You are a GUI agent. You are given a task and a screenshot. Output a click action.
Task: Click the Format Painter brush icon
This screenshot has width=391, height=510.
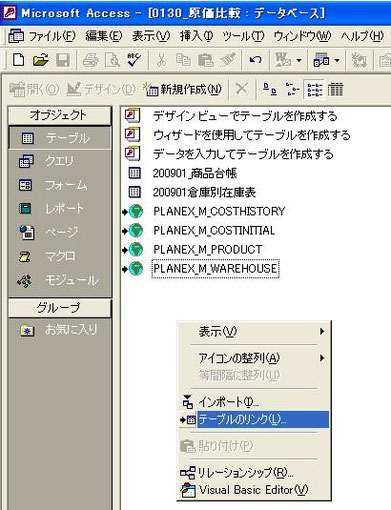point(228,60)
